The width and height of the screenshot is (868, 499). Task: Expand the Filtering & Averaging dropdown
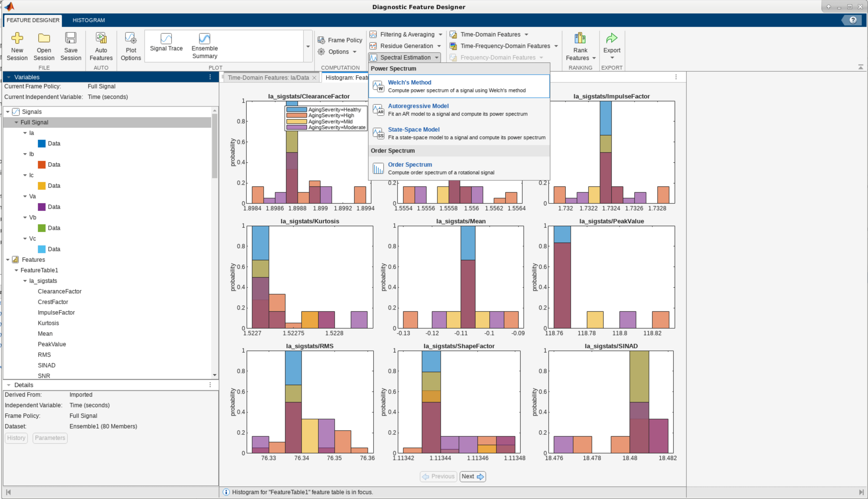click(x=440, y=34)
